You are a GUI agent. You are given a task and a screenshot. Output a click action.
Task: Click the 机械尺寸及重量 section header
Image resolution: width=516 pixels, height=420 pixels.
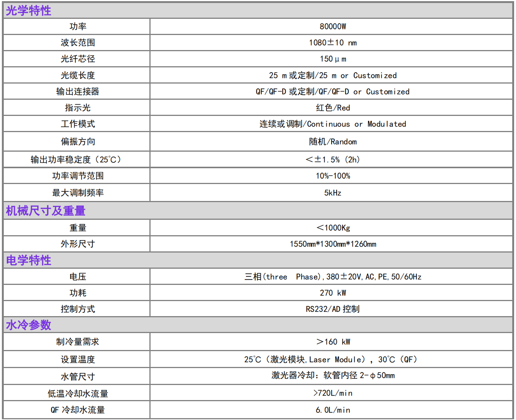point(46,211)
